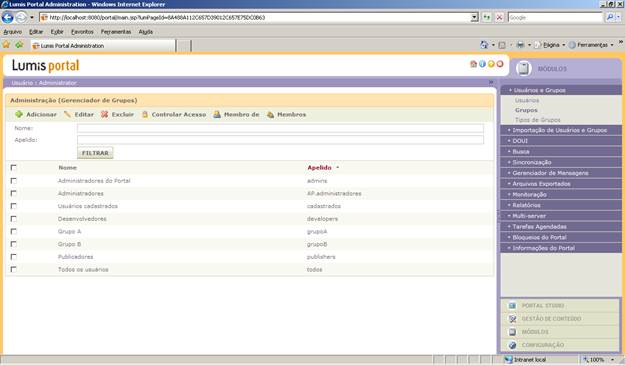Click the Controlar Acesso clipboard icon
Screen dimensions: 625x366
pos(145,114)
